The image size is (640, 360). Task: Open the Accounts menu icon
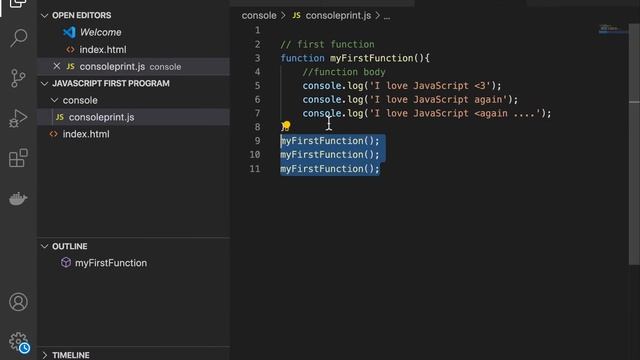pyautogui.click(x=18, y=302)
